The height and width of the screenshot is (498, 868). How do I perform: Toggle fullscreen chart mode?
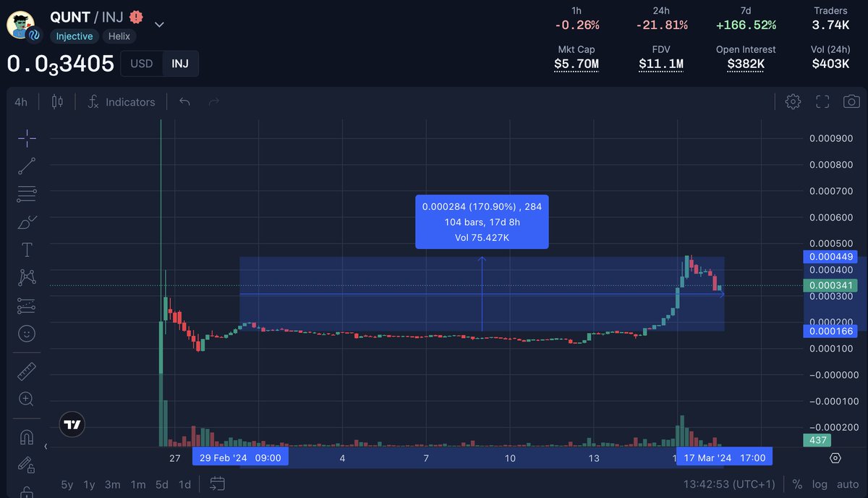tap(822, 101)
